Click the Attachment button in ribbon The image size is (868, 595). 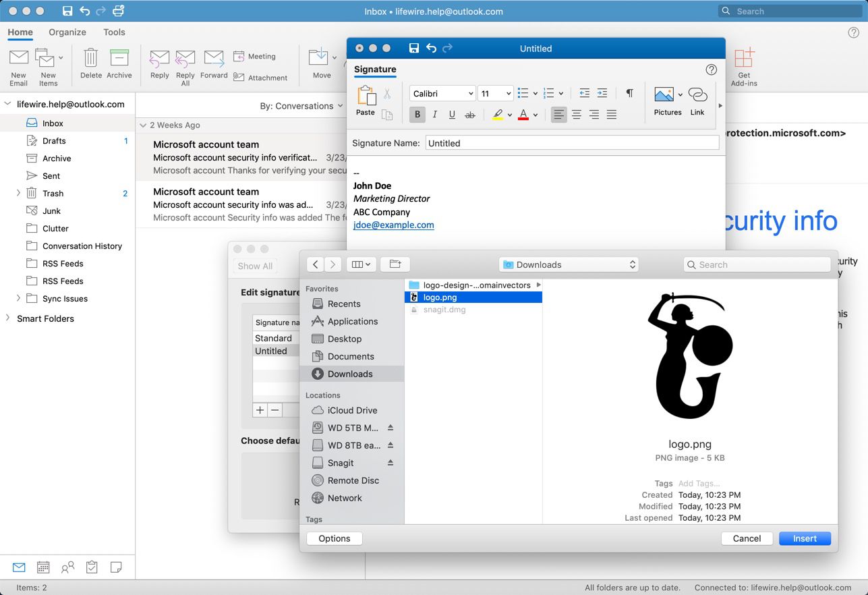[260, 78]
